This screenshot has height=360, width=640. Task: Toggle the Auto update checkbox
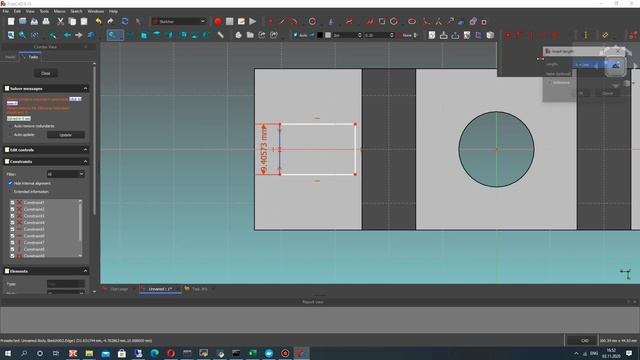(10, 135)
